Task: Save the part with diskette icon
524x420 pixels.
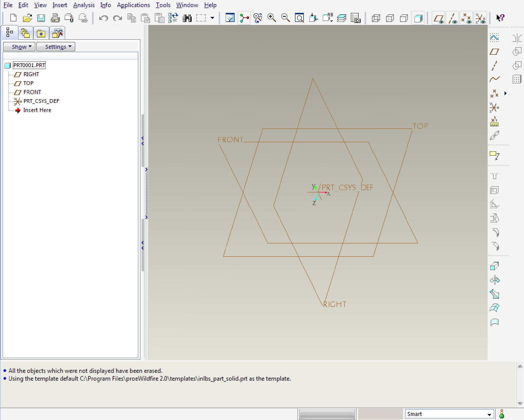Action: pos(41,18)
